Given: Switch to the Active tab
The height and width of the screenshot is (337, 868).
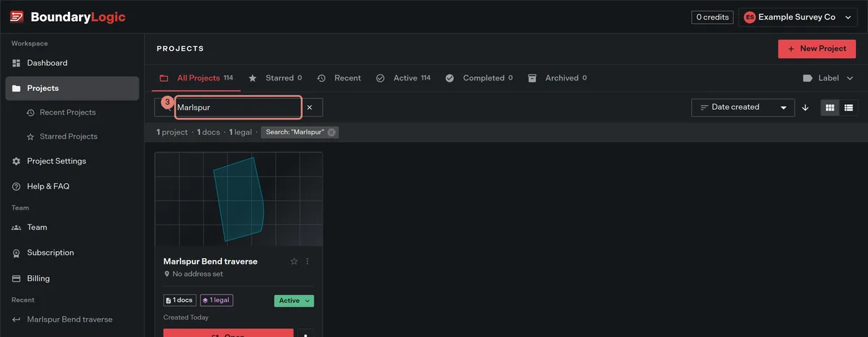Looking at the screenshot, I should click(403, 78).
